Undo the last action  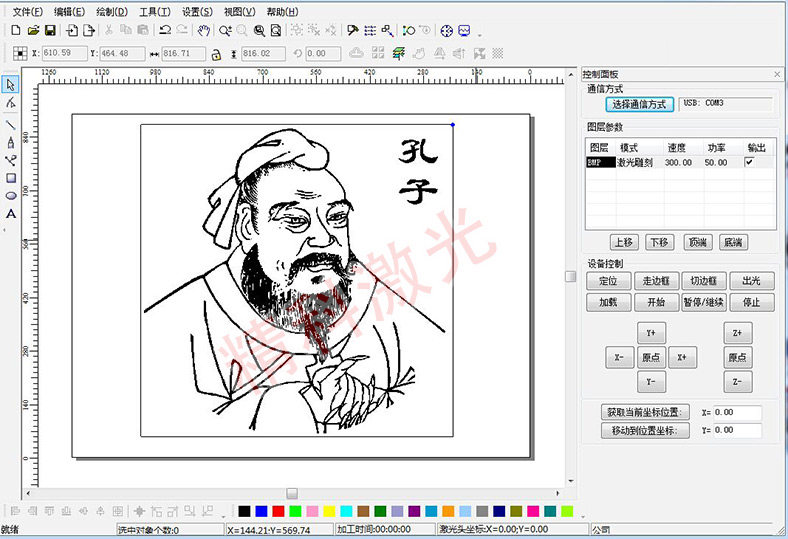point(165,31)
